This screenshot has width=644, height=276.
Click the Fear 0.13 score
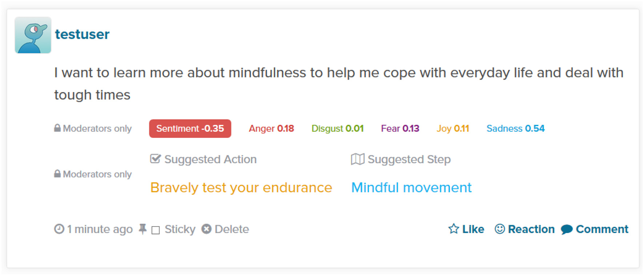(x=400, y=129)
